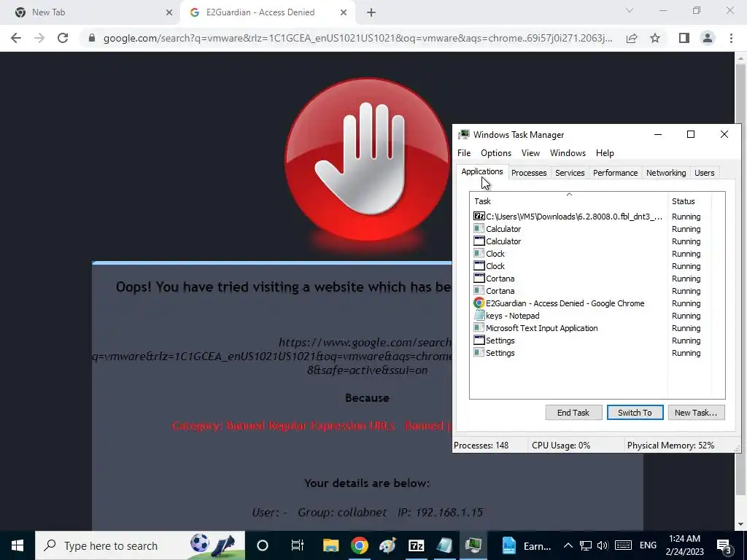
Task: Open the Chrome tab search chevron
Action: tap(630, 10)
